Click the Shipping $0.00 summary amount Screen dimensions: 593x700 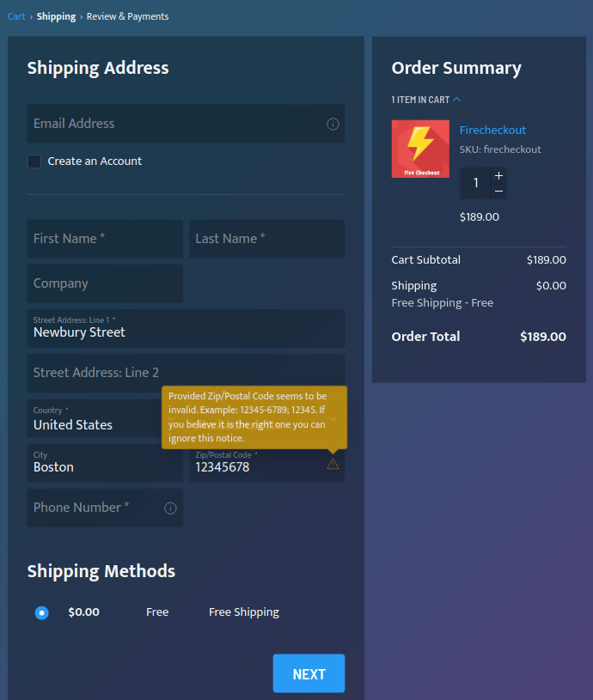pyautogui.click(x=551, y=286)
